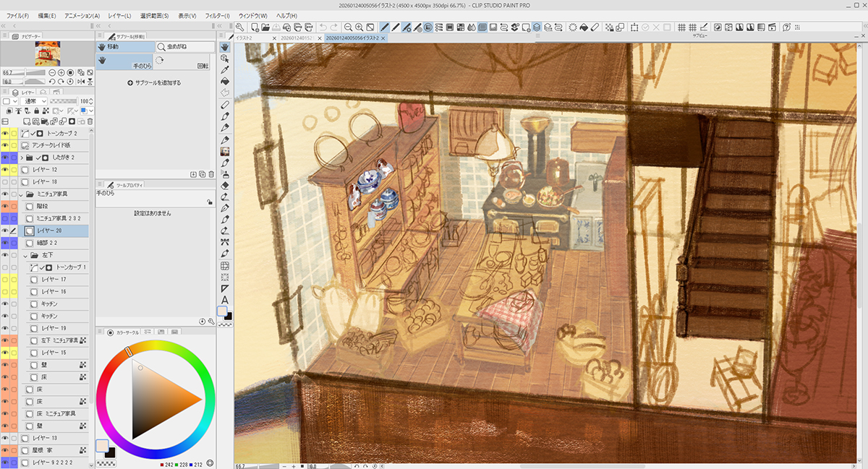The height and width of the screenshot is (469, 868).
Task: Hide the レイヤー 12 layer
Action: pyautogui.click(x=5, y=169)
